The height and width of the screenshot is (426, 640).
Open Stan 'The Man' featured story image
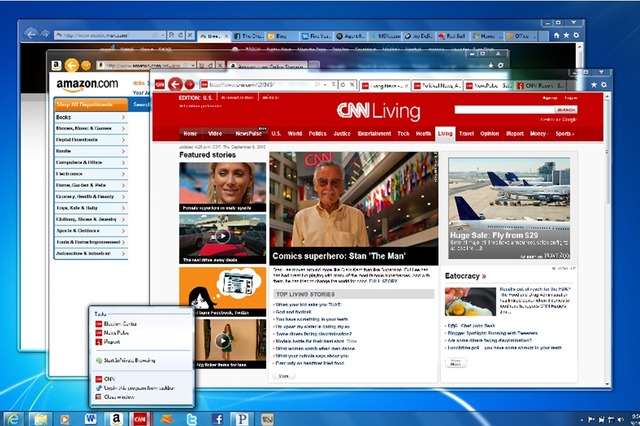[x=353, y=200]
